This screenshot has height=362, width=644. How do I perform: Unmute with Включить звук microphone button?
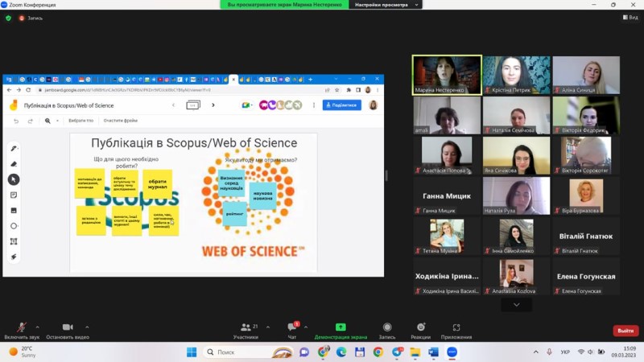click(x=22, y=331)
